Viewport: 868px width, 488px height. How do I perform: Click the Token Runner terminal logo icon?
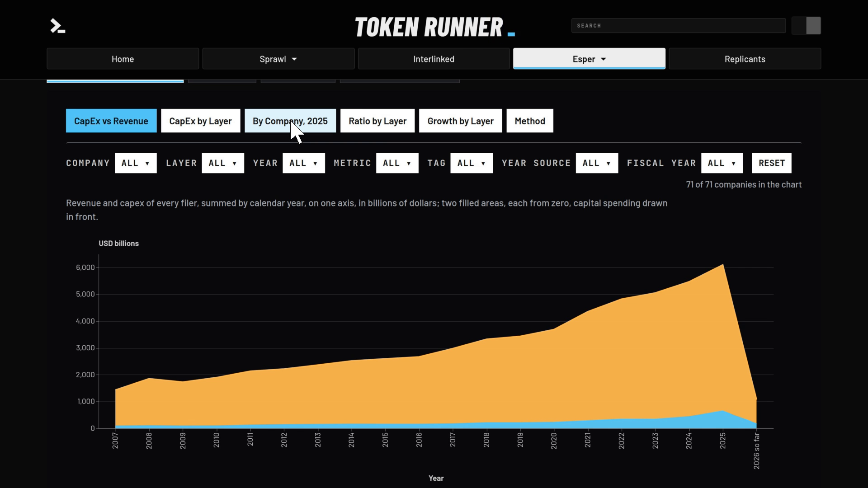(x=57, y=26)
